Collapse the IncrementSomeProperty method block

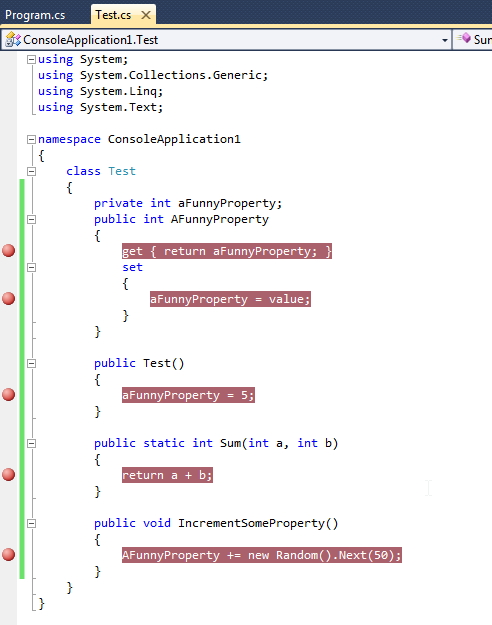(31, 523)
